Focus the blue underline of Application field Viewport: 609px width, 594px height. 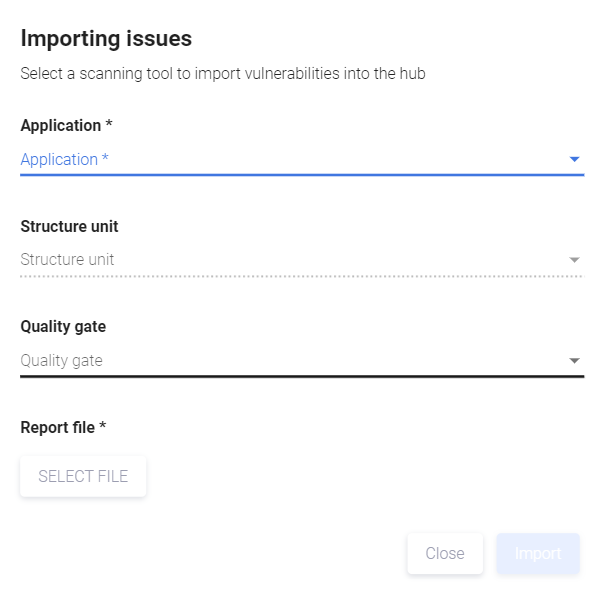(302, 175)
